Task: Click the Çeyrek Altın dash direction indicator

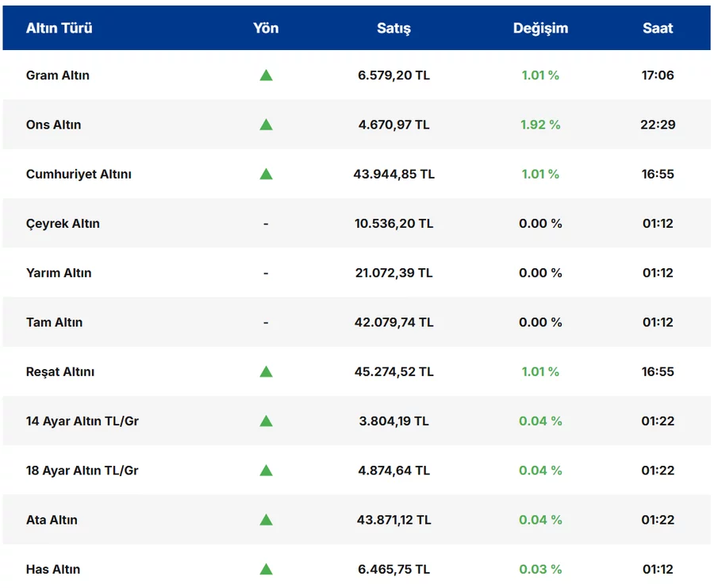Action: (x=266, y=224)
